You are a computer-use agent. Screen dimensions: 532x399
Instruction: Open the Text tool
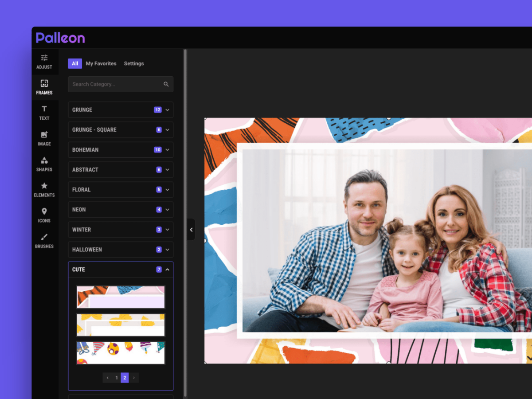(x=44, y=113)
